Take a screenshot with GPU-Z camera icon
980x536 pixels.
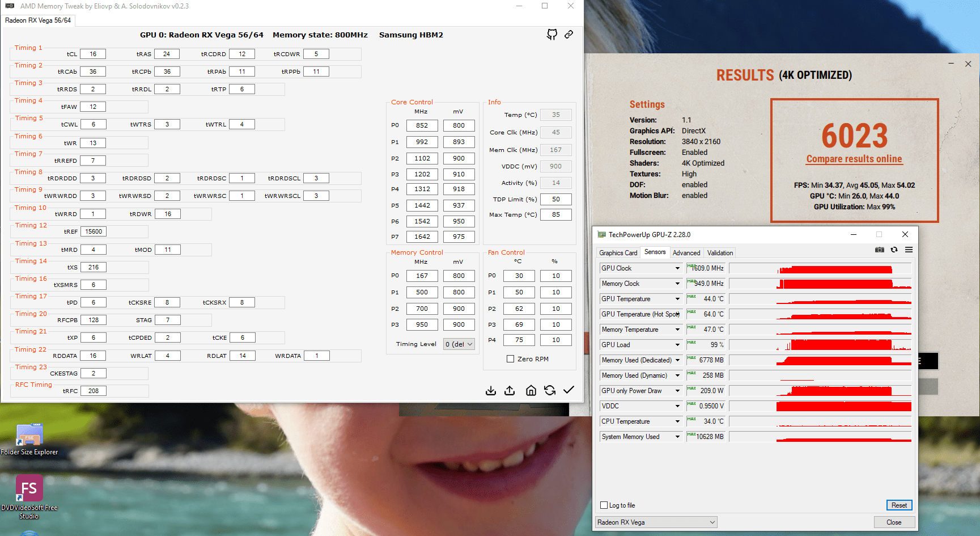coord(880,250)
